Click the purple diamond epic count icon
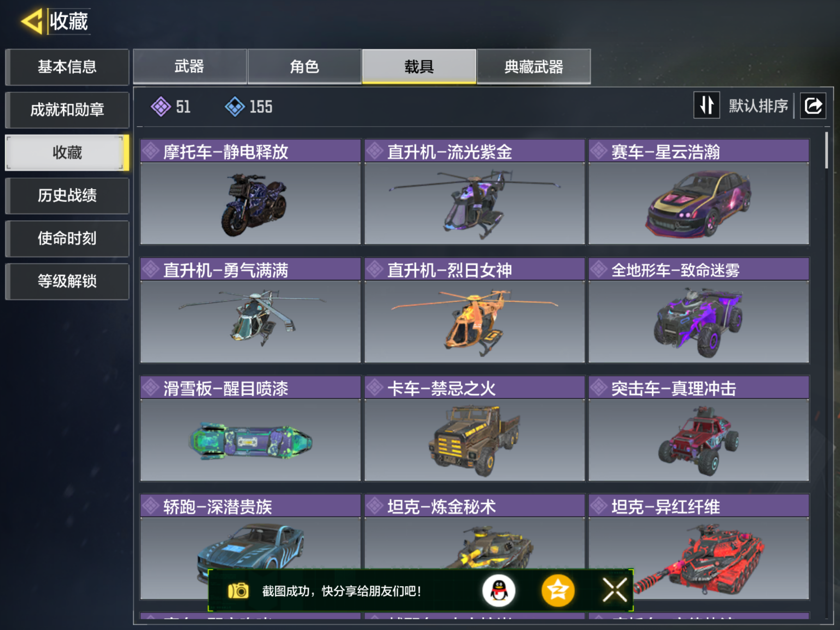 (161, 107)
